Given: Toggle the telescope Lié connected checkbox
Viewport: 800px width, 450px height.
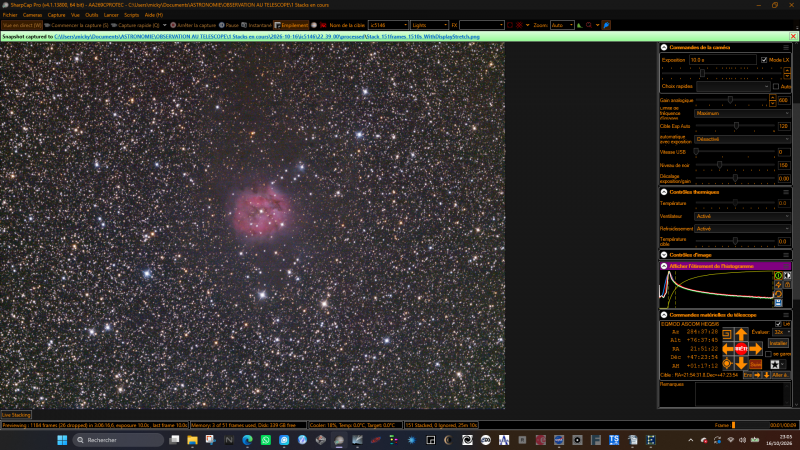Looking at the screenshot, I should [778, 324].
